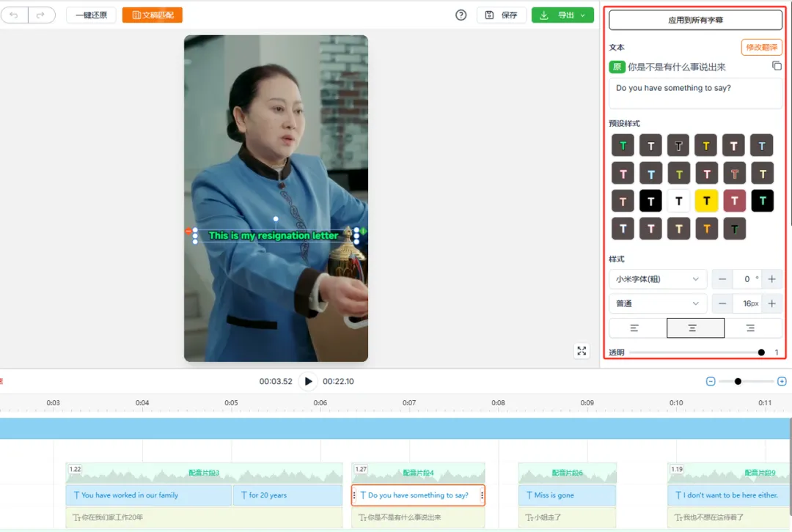Open the 普通 style dropdown
Screen dimensions: 792x532
[658, 303]
